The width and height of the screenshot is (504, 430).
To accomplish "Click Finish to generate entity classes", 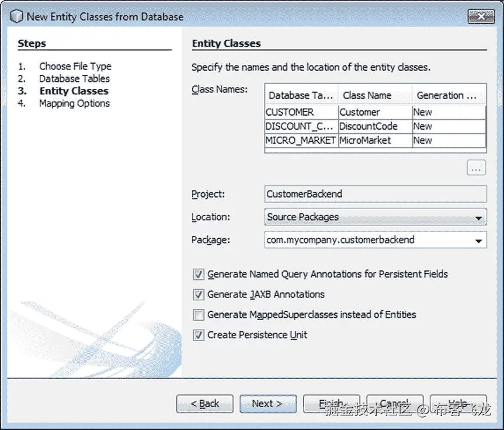I will [331, 404].
